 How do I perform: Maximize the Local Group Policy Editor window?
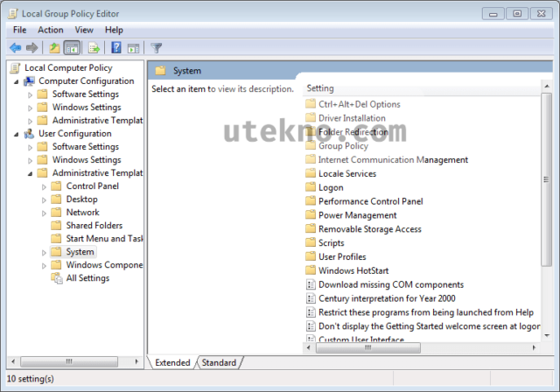517,14
